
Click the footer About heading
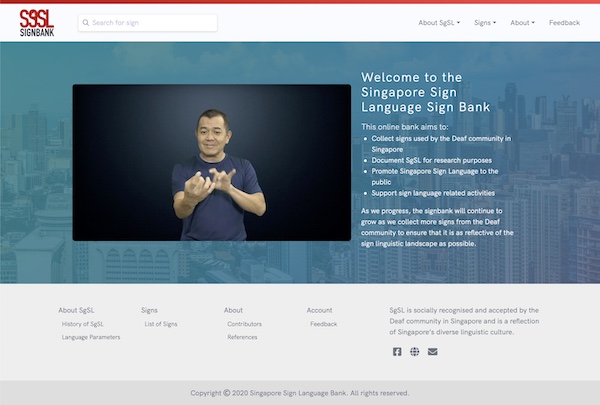click(x=233, y=310)
